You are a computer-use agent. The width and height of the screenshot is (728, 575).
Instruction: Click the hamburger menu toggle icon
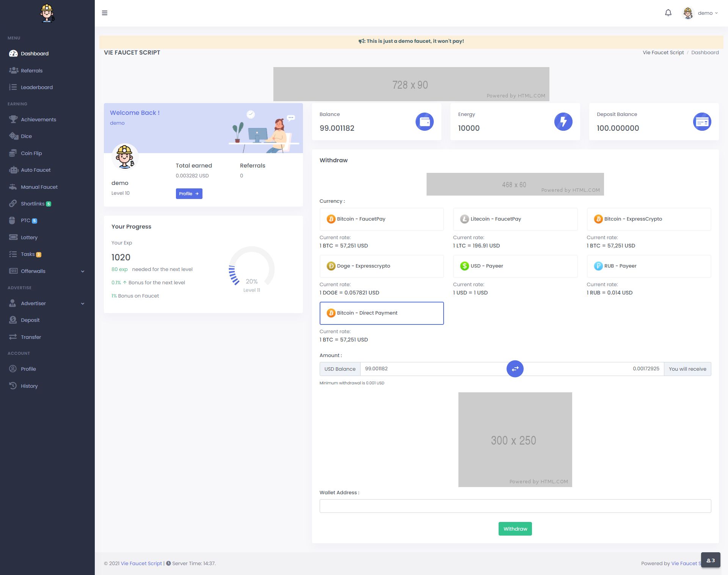(x=105, y=13)
